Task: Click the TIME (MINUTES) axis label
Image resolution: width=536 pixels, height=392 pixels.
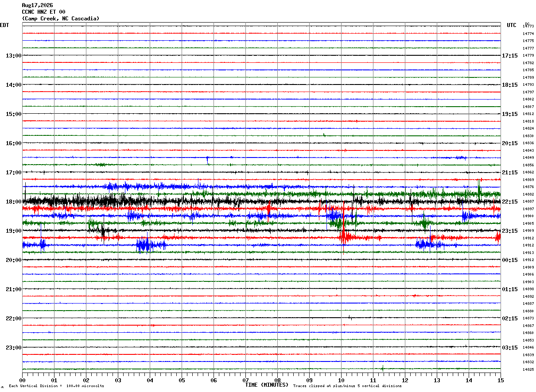Action: (267, 385)
